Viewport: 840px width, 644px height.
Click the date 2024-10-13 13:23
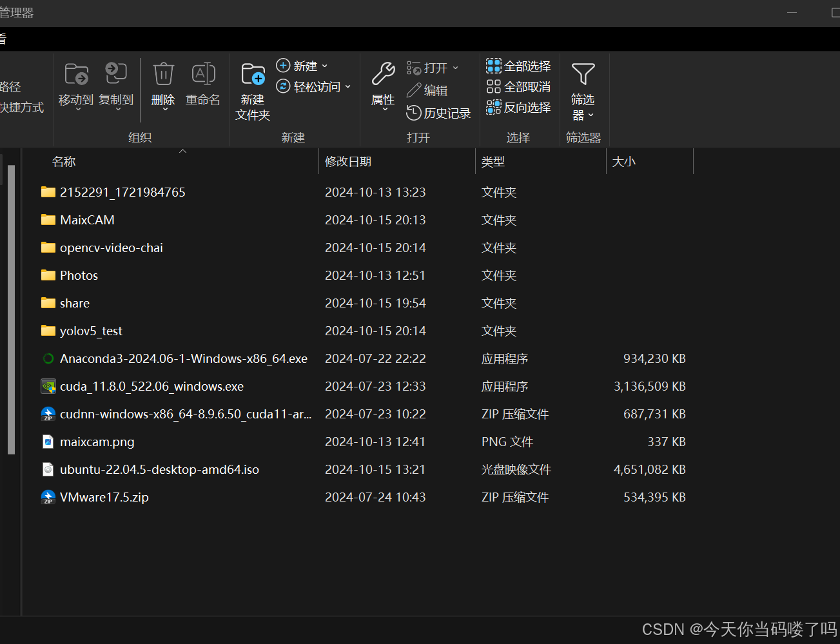[x=375, y=192]
